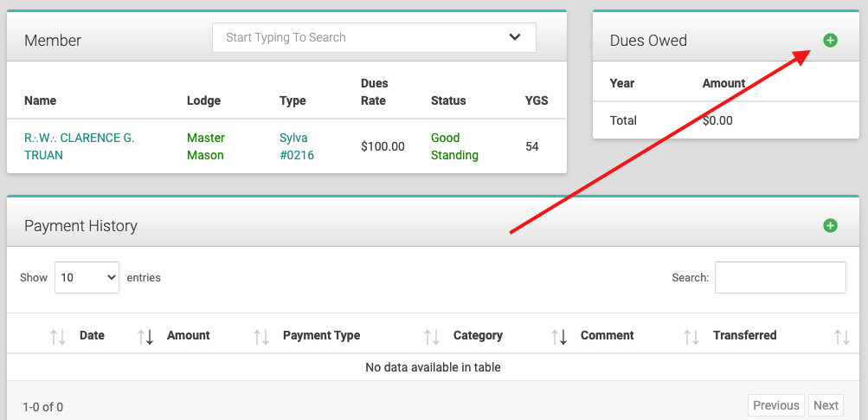Click sort arrows right of the Transferred header
Screen dimensions: 868x420
tap(841, 336)
